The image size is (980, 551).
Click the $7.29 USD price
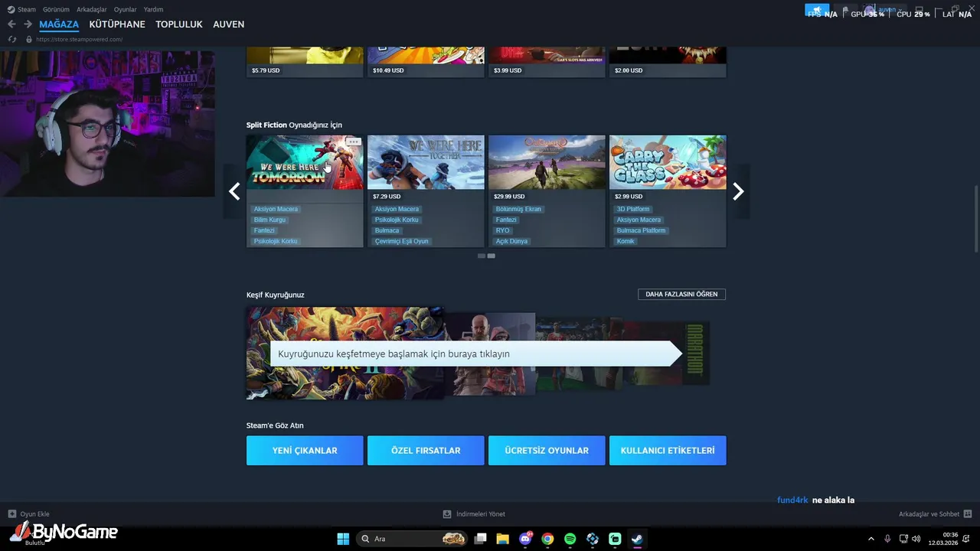(x=387, y=197)
